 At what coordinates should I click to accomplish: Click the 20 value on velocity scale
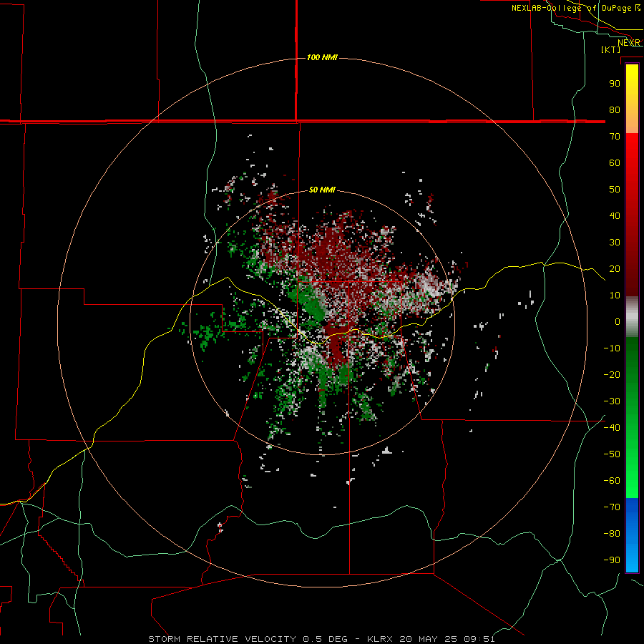[x=615, y=268]
